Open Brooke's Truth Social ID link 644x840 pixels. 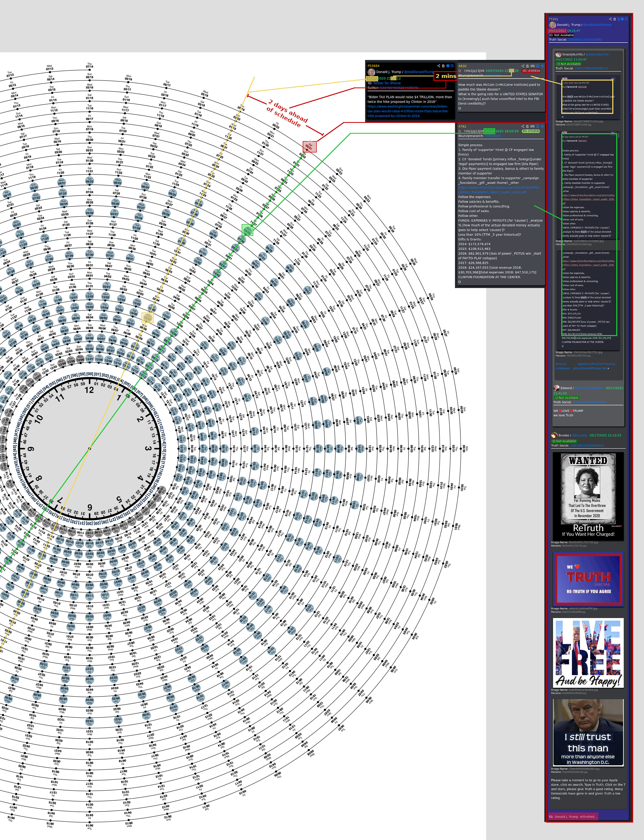(587, 445)
